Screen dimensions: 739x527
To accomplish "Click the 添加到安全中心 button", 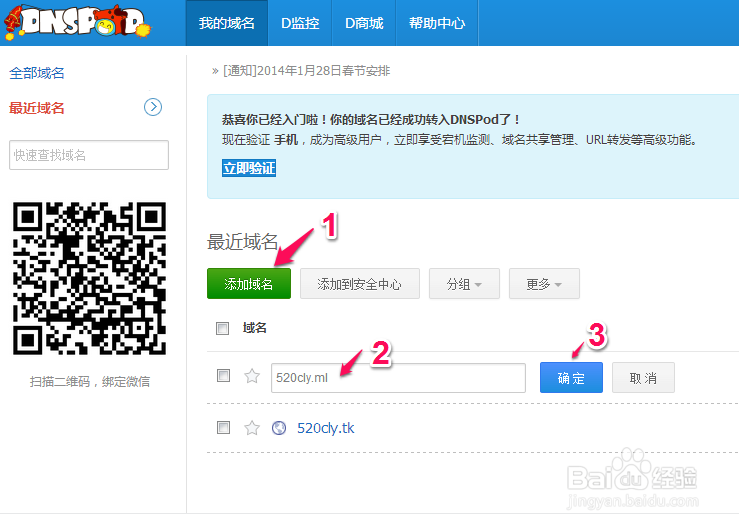I will click(360, 284).
